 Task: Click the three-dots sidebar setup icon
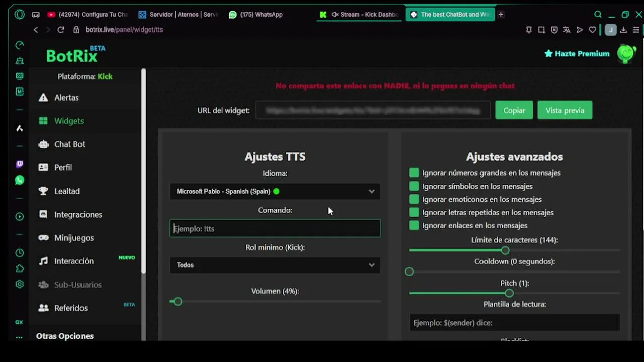point(19,337)
